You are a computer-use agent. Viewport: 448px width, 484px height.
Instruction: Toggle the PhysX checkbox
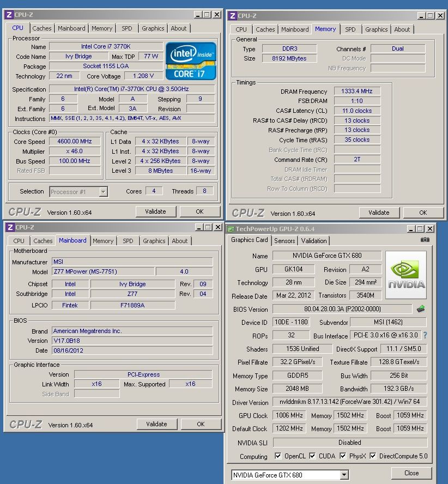343,456
